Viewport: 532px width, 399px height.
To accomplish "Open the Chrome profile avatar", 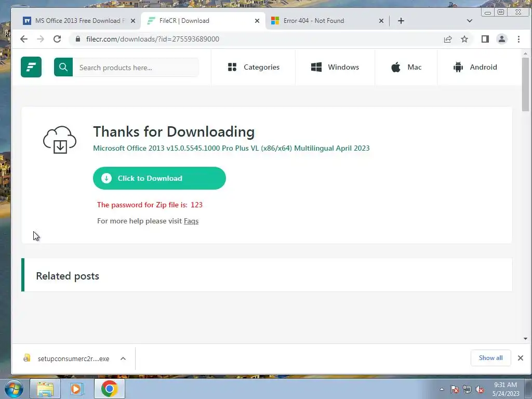I will pyautogui.click(x=502, y=39).
